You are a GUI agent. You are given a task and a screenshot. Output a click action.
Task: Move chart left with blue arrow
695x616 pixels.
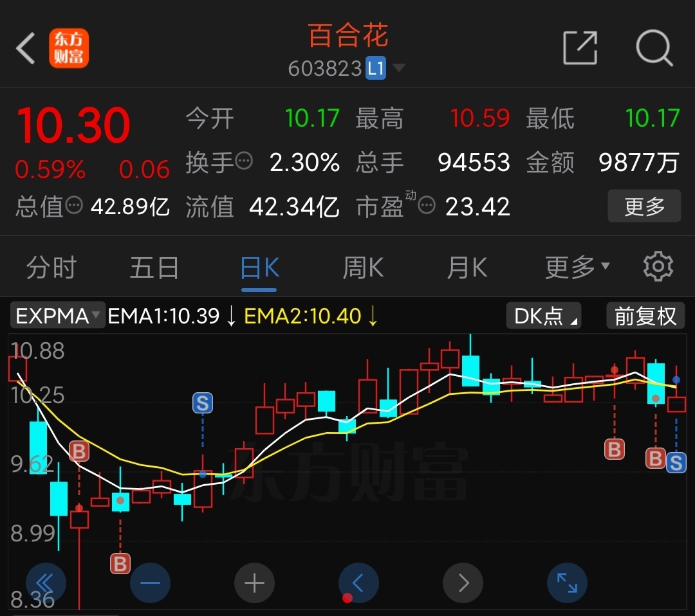pos(358,583)
